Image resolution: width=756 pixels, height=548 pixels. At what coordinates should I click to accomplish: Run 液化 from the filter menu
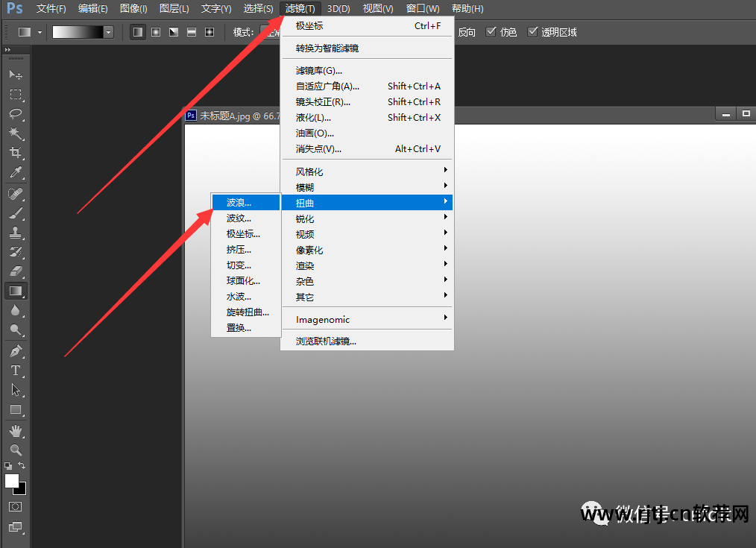[x=313, y=117]
